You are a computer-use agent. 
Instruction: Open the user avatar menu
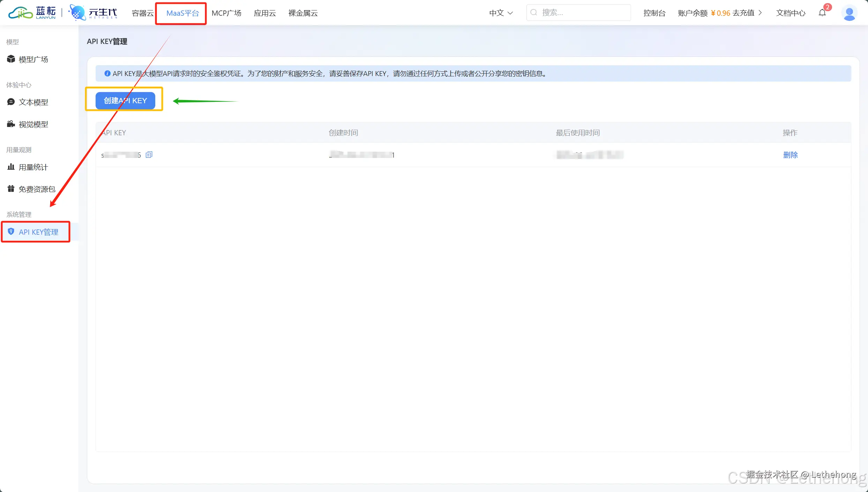click(849, 13)
